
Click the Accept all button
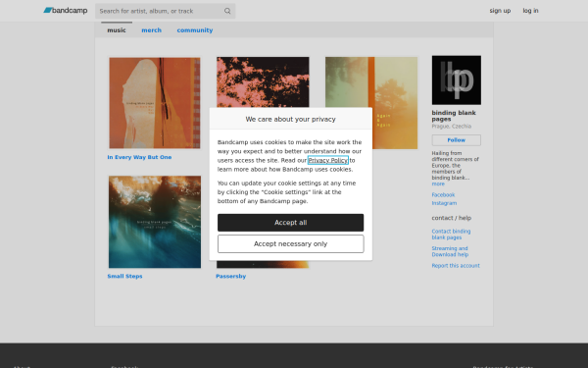click(291, 223)
